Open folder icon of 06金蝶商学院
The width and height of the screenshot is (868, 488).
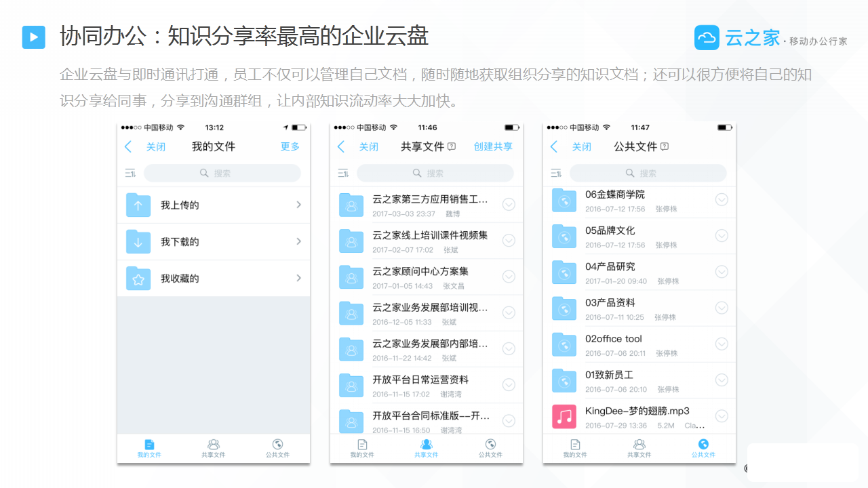click(x=564, y=200)
